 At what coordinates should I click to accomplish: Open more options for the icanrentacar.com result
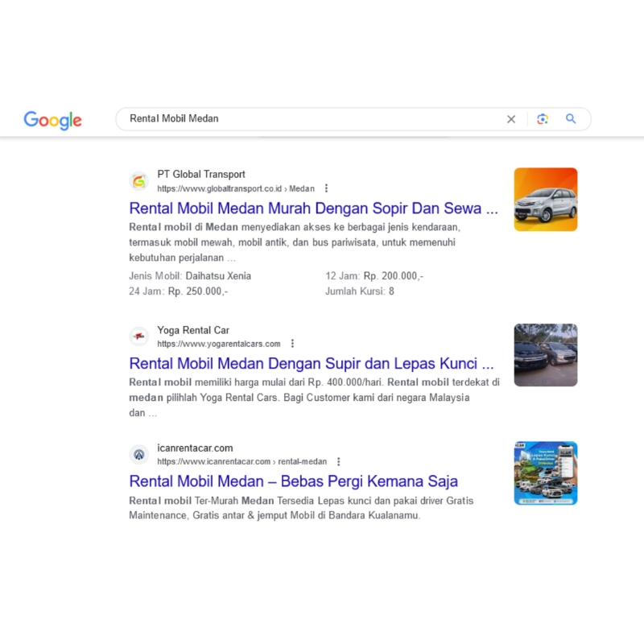[338, 461]
